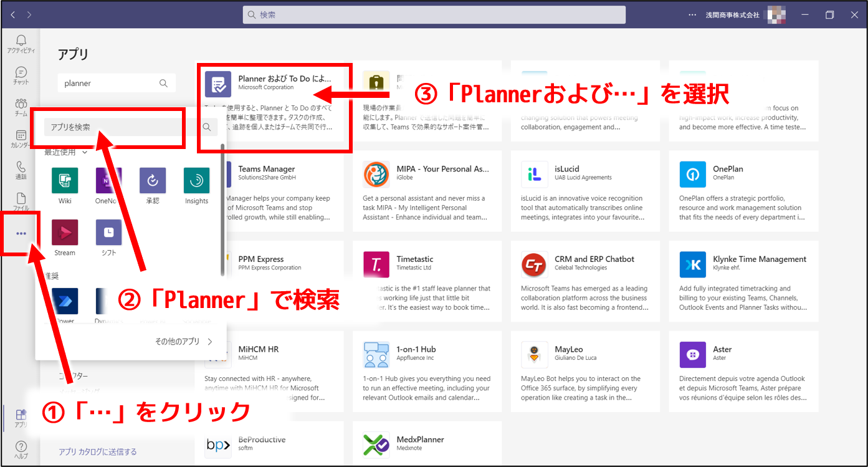Open the Insights app in flyout
Viewport: 868px width, 467px height.
tap(196, 186)
